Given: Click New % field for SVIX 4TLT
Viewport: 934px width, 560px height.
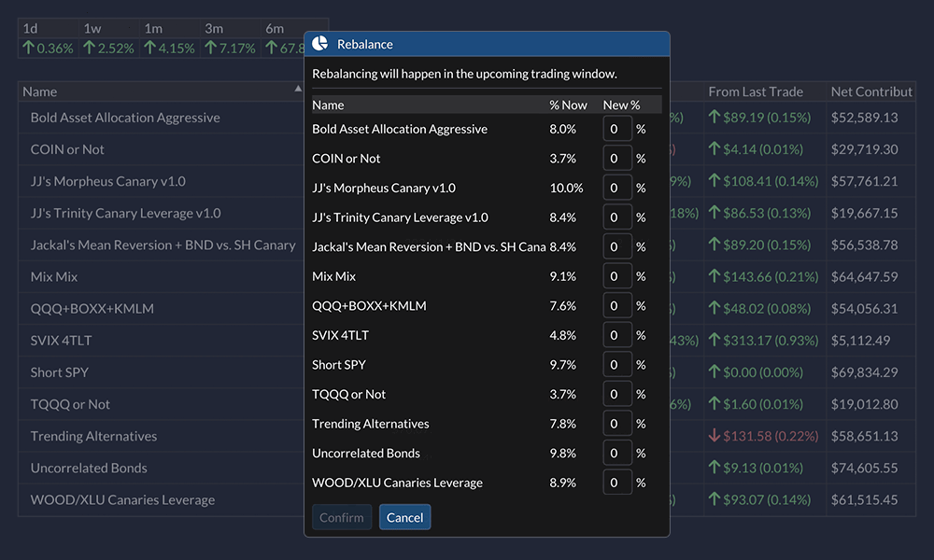Looking at the screenshot, I should click(x=617, y=335).
